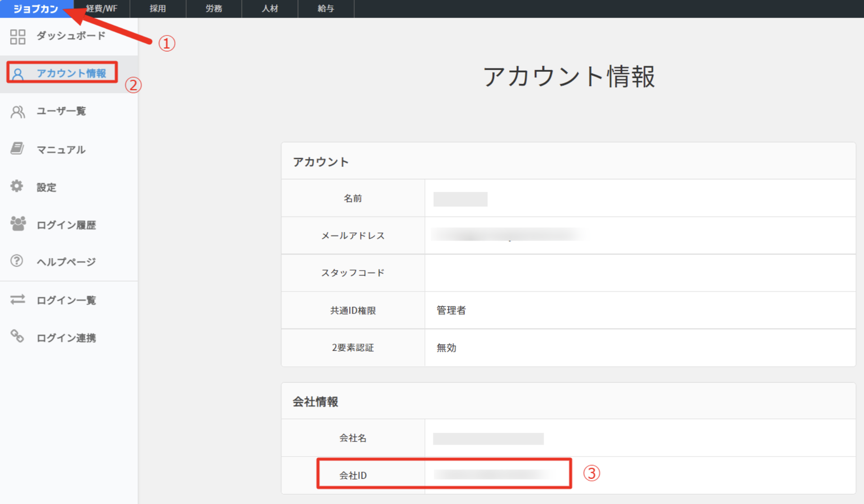Click the アカウント情報 page heading
Viewport: 864px width, 504px height.
[x=569, y=76]
